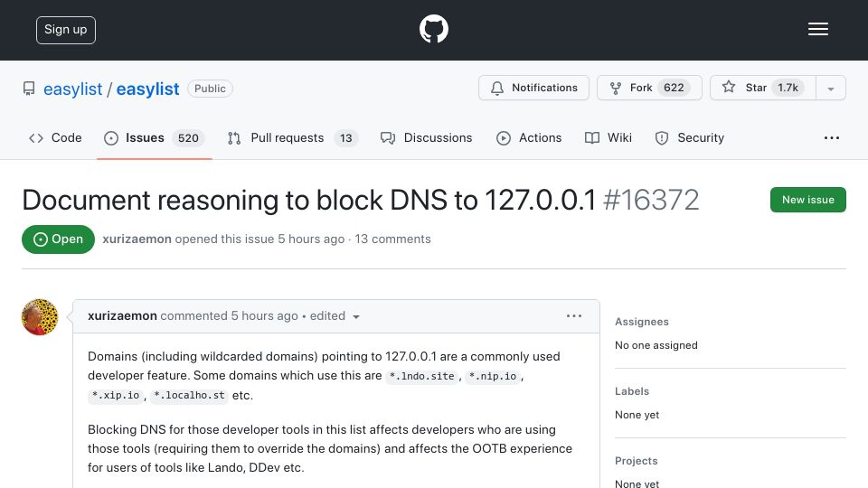Click the issue number #16372 text
The height and width of the screenshot is (488, 868).
[651, 200]
